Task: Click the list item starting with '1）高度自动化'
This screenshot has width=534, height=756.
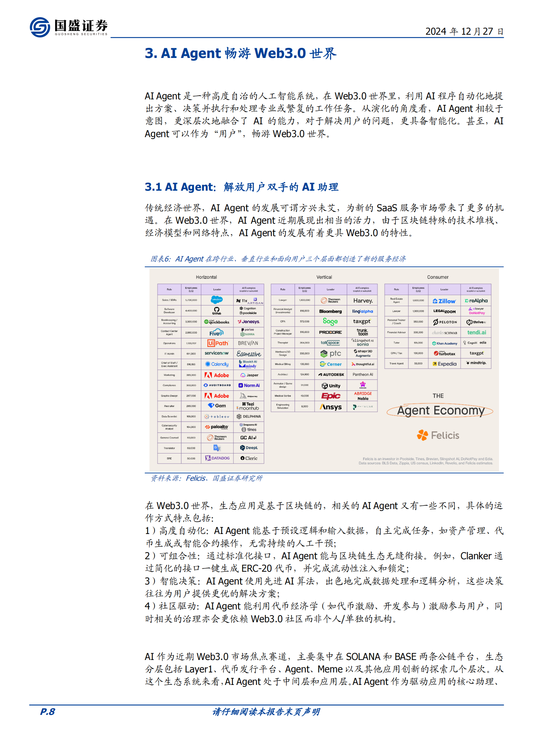Action: coord(324,537)
